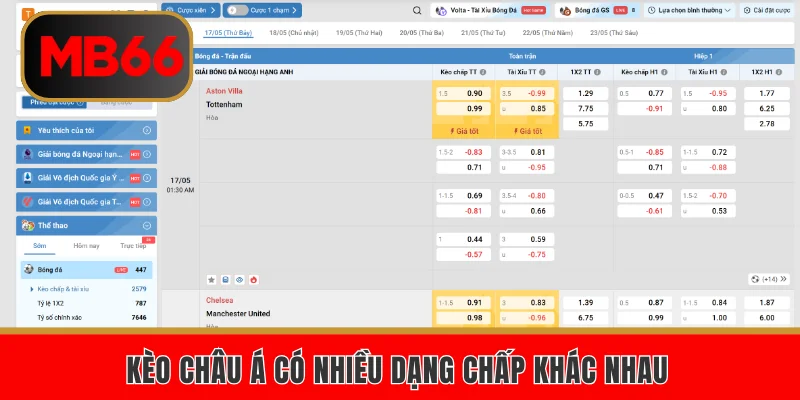Click the soccer ball icon beside Bóng đá

[x=29, y=269]
